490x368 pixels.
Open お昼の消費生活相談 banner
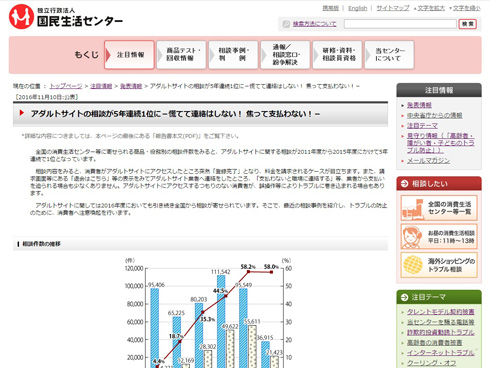439,236
